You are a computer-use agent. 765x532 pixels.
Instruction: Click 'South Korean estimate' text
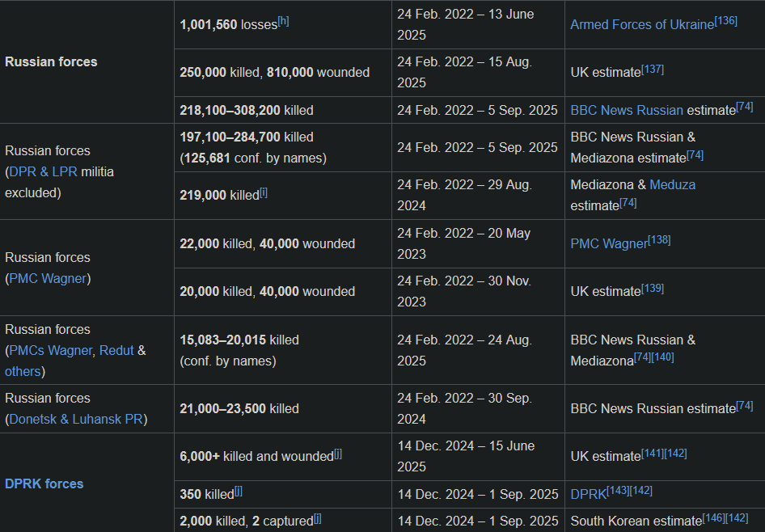click(636, 521)
